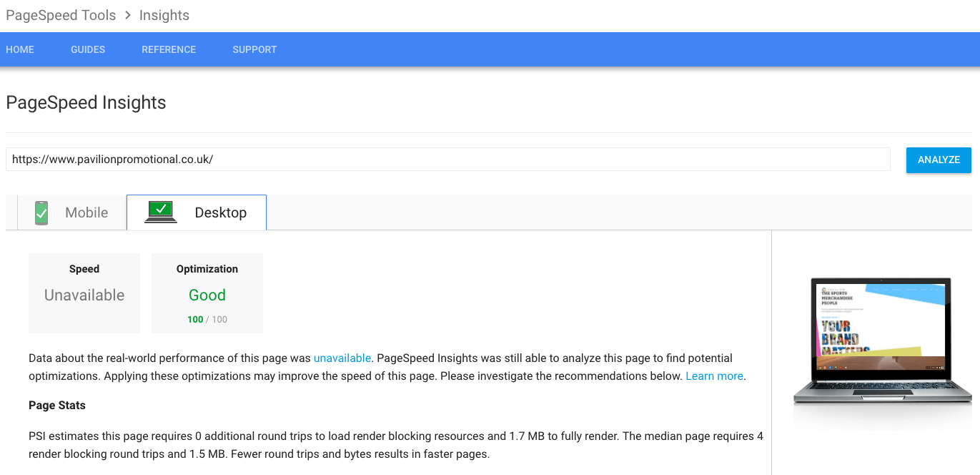
Task: Click the 'Good' optimization rating text
Action: click(x=207, y=295)
